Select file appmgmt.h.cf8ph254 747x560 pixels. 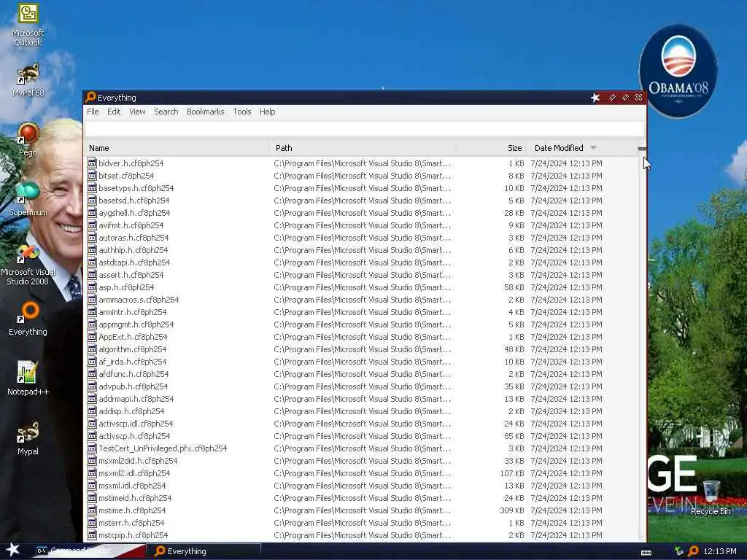tap(136, 324)
